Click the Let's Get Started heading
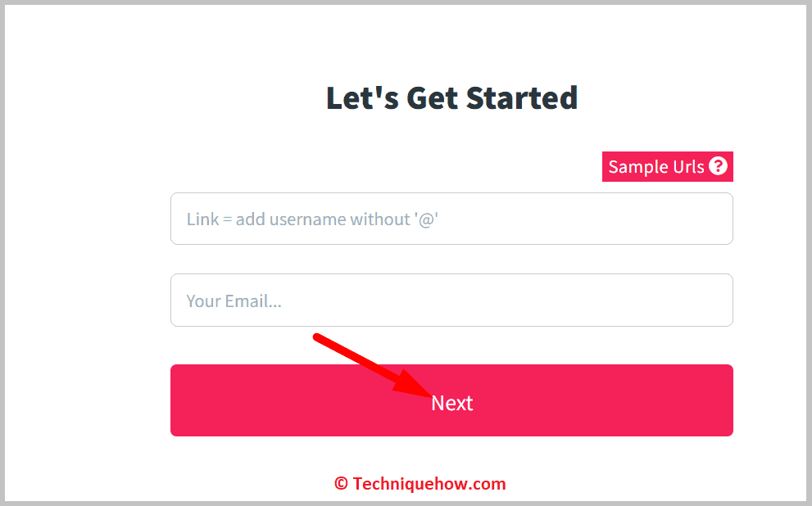The height and width of the screenshot is (506, 812). [x=452, y=97]
